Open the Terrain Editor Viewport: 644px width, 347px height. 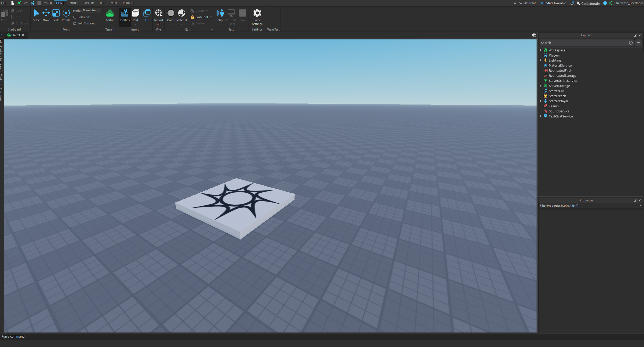110,15
